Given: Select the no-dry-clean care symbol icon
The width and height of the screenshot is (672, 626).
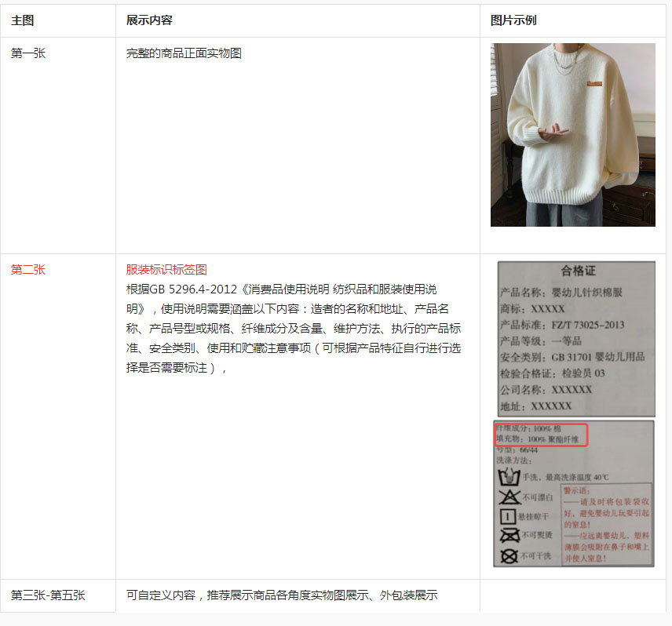Looking at the screenshot, I should coord(508,555).
